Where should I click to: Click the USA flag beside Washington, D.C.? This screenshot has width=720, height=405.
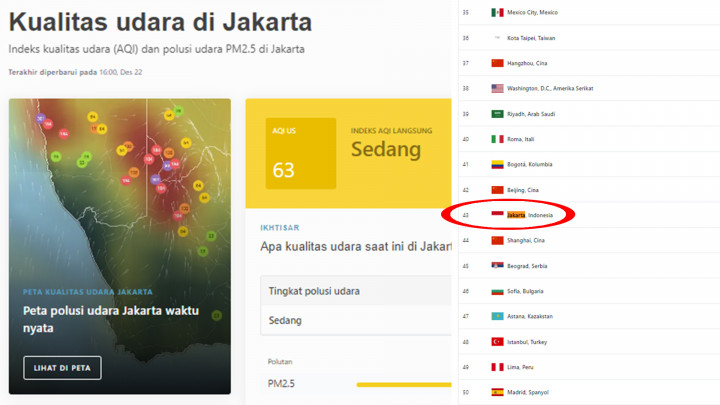(x=497, y=88)
